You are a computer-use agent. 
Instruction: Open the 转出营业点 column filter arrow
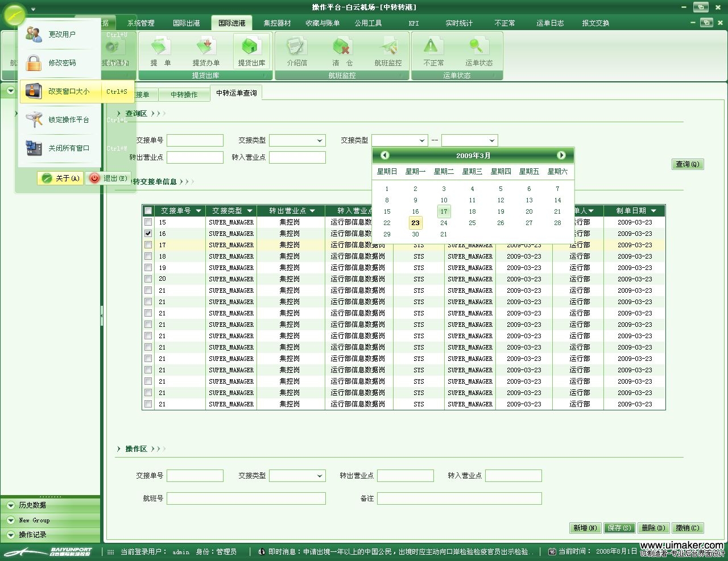click(312, 211)
